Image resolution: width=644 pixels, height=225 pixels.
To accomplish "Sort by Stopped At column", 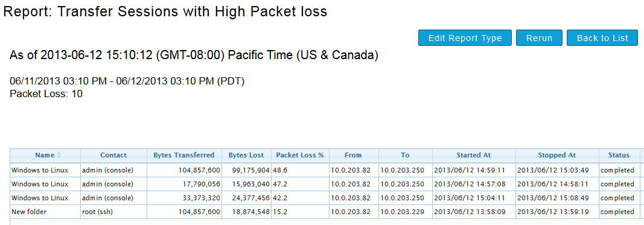I will [x=557, y=155].
